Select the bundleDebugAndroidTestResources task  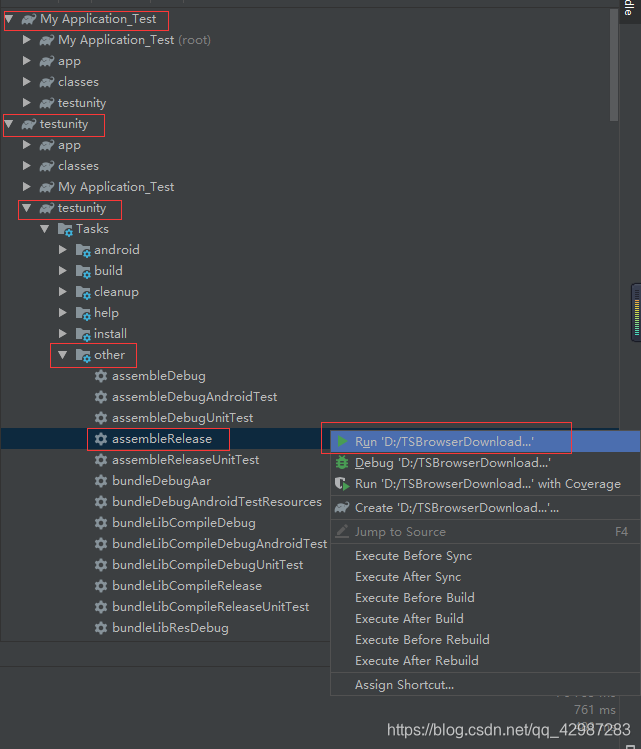[217, 502]
